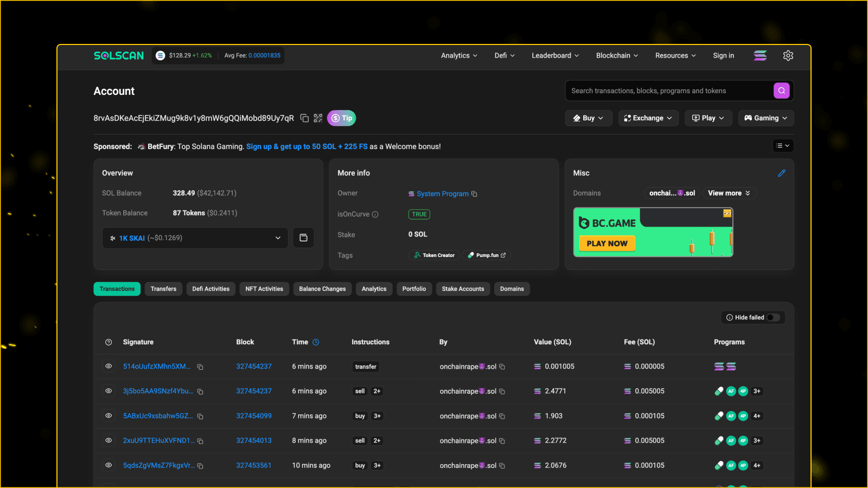The width and height of the screenshot is (868, 488).
Task: Click the SOL price and Avg Fee pill
Action: click(218, 55)
